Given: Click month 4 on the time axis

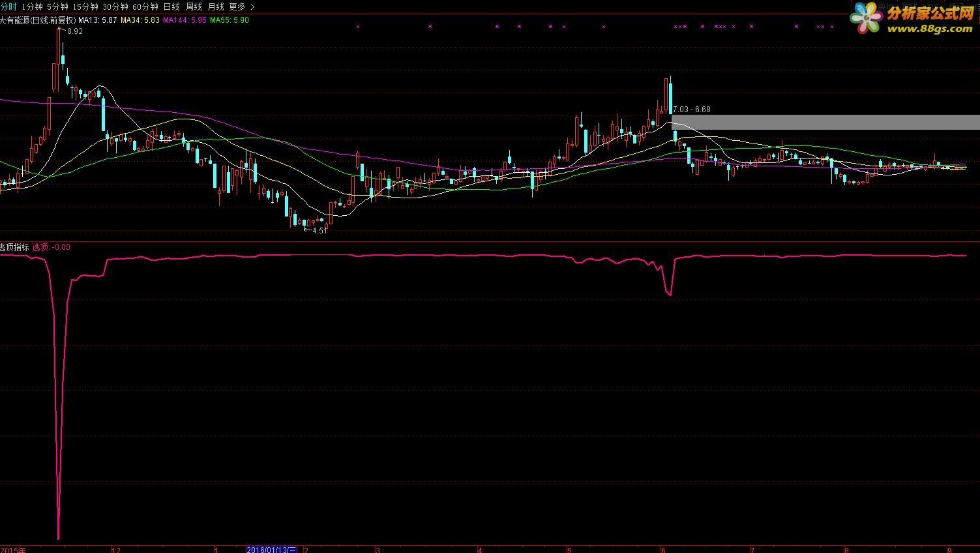Looking at the screenshot, I should pos(480,550).
